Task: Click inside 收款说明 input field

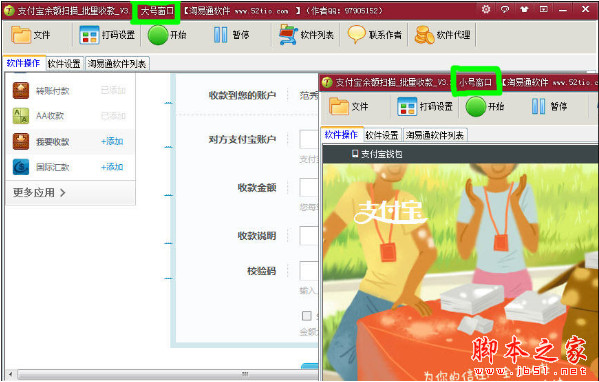Action: click(309, 236)
